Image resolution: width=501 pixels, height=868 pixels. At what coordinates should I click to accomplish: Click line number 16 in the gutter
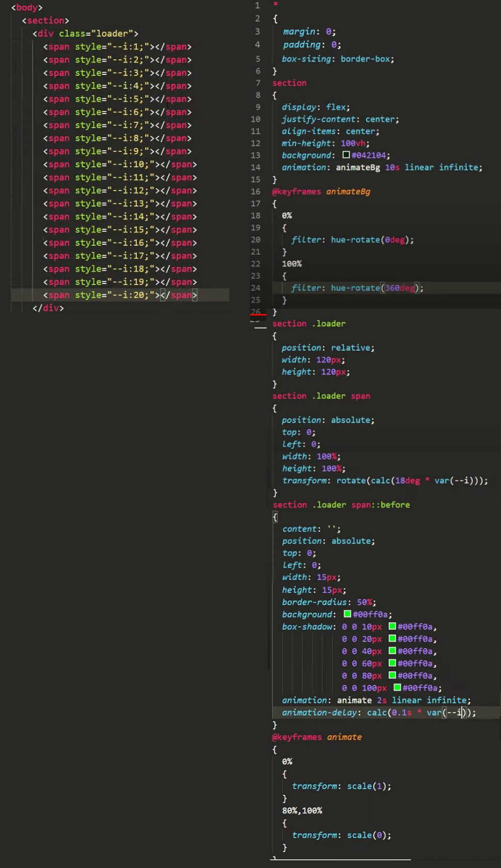[x=256, y=191]
